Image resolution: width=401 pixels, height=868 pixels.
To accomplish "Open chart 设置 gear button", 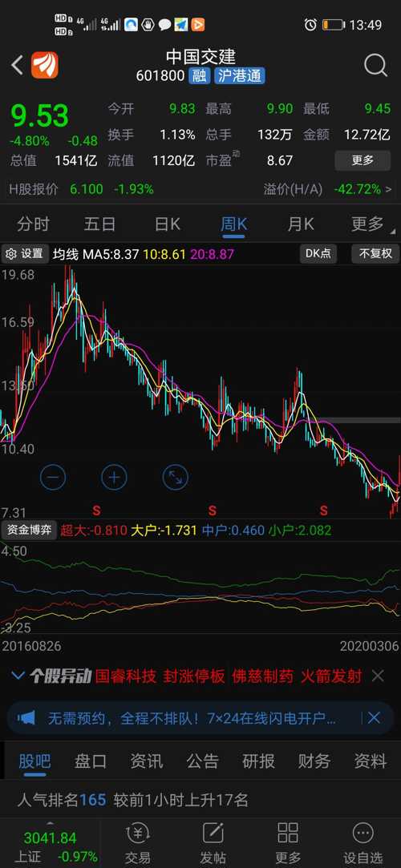I will [24, 254].
